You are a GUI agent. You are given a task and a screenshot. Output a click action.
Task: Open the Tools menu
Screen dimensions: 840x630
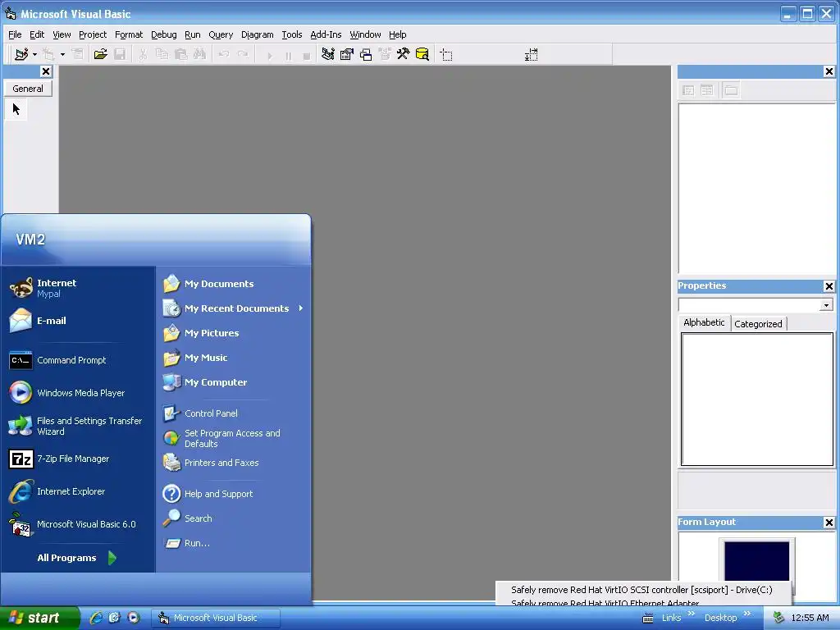(x=292, y=34)
